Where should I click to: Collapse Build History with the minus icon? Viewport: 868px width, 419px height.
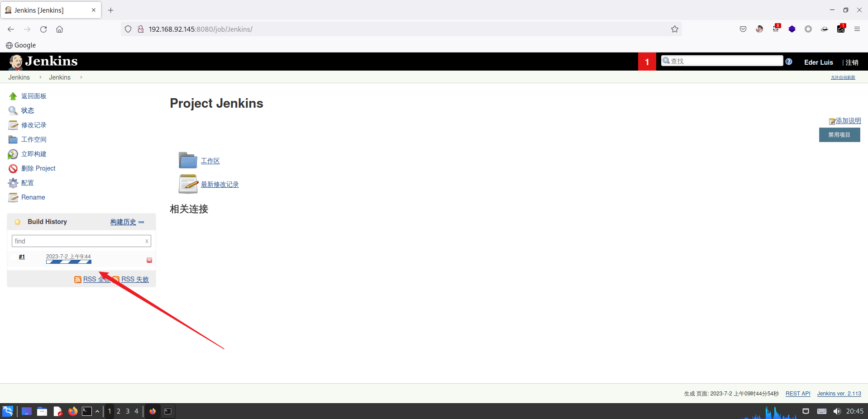click(x=141, y=222)
